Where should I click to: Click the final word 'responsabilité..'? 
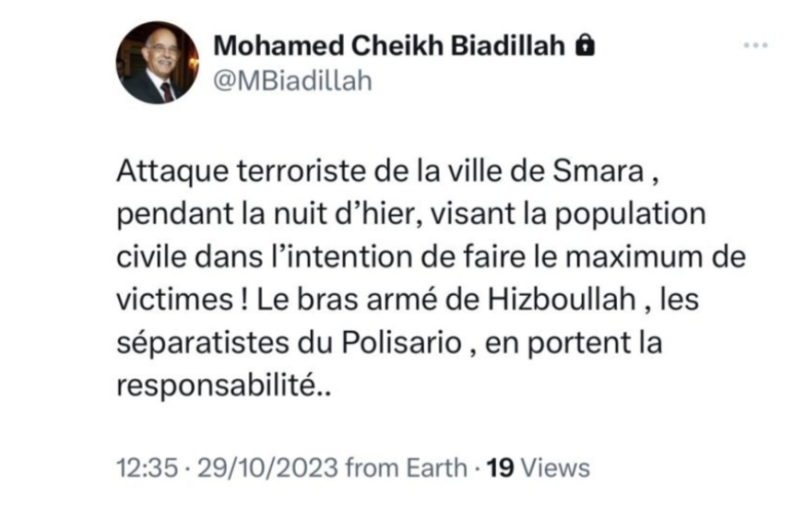click(x=224, y=386)
